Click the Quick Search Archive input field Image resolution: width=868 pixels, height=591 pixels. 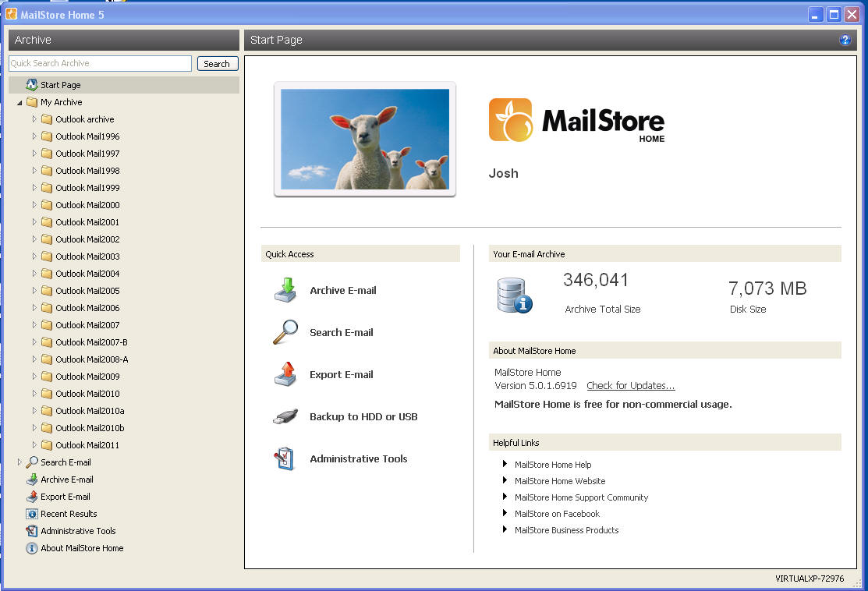[100, 64]
